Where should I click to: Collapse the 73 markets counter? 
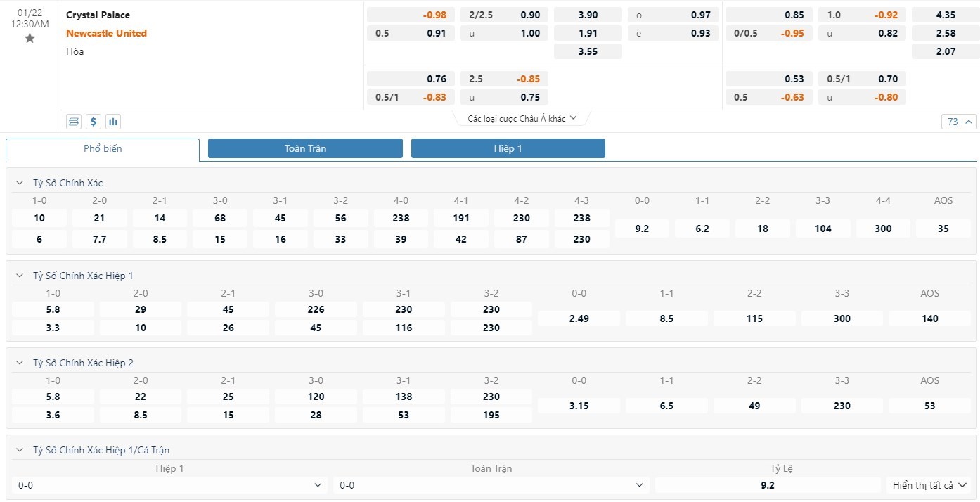click(959, 122)
